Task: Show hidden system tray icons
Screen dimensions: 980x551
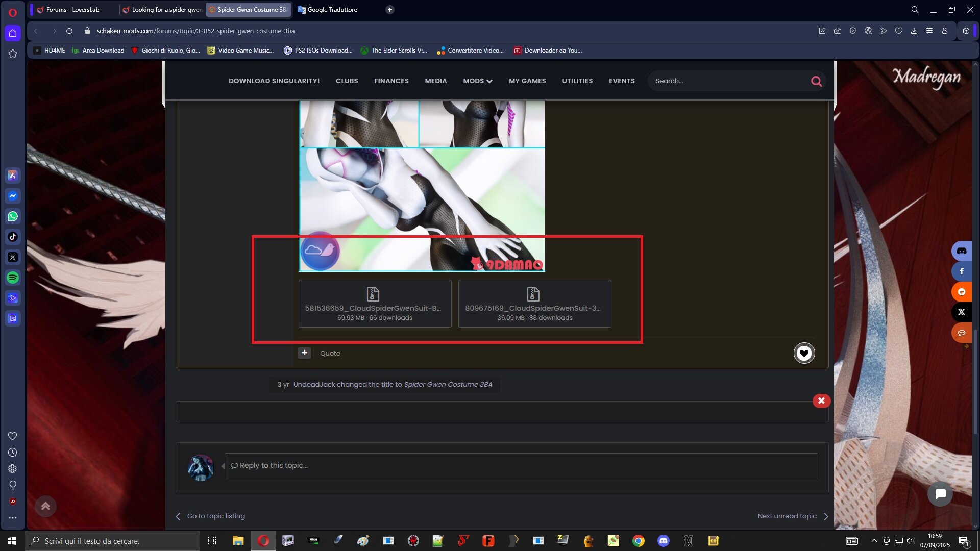Action: pyautogui.click(x=874, y=541)
